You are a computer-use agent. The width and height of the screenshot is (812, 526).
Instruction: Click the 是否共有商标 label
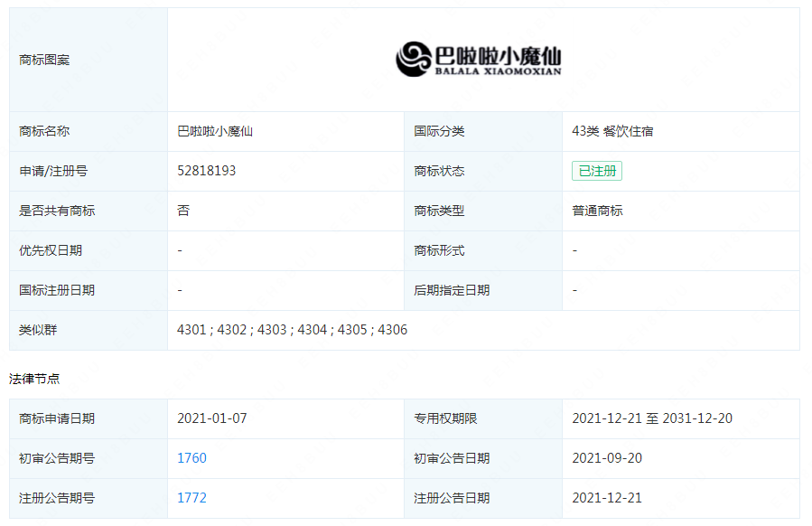tap(57, 211)
